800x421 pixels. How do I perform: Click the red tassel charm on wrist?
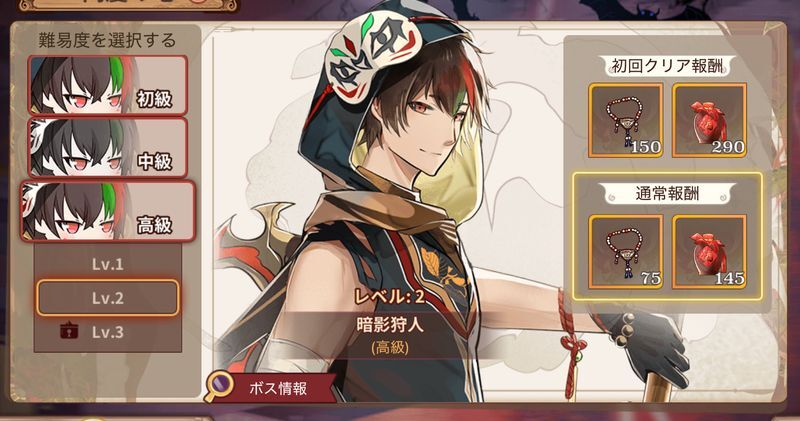pyautogui.click(x=571, y=347)
